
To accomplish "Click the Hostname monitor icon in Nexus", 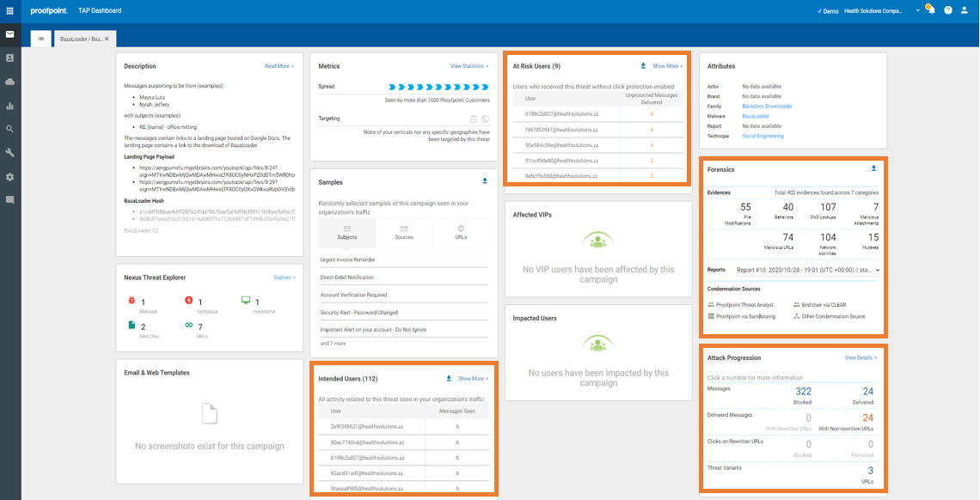I will [x=246, y=300].
